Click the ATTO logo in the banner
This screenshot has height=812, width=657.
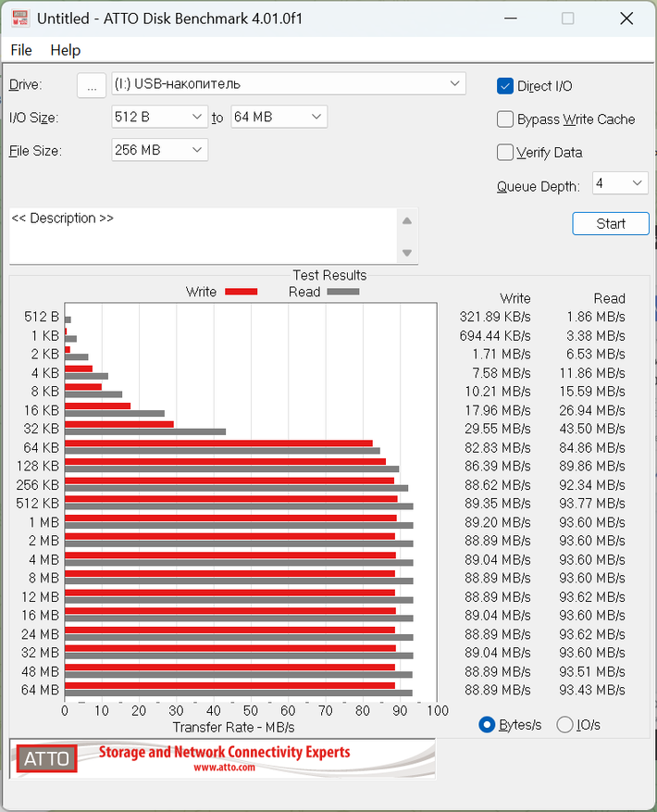point(46,758)
